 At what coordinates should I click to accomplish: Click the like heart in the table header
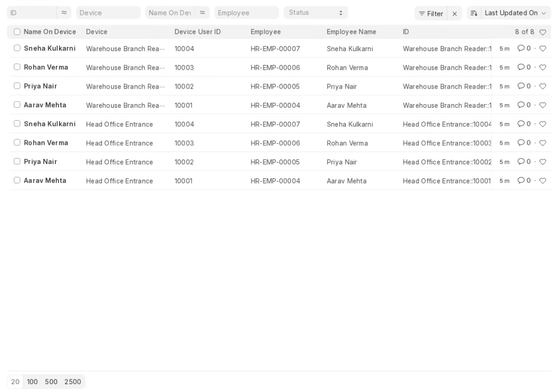click(543, 32)
